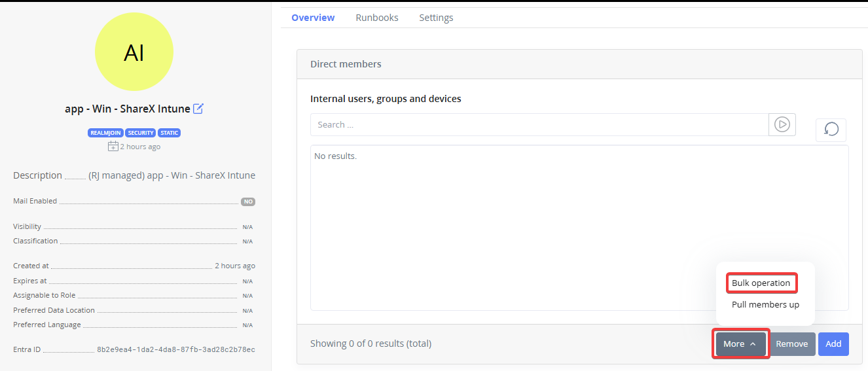The width and height of the screenshot is (868, 371).
Task: Choose Pull members up option
Action: click(x=765, y=305)
